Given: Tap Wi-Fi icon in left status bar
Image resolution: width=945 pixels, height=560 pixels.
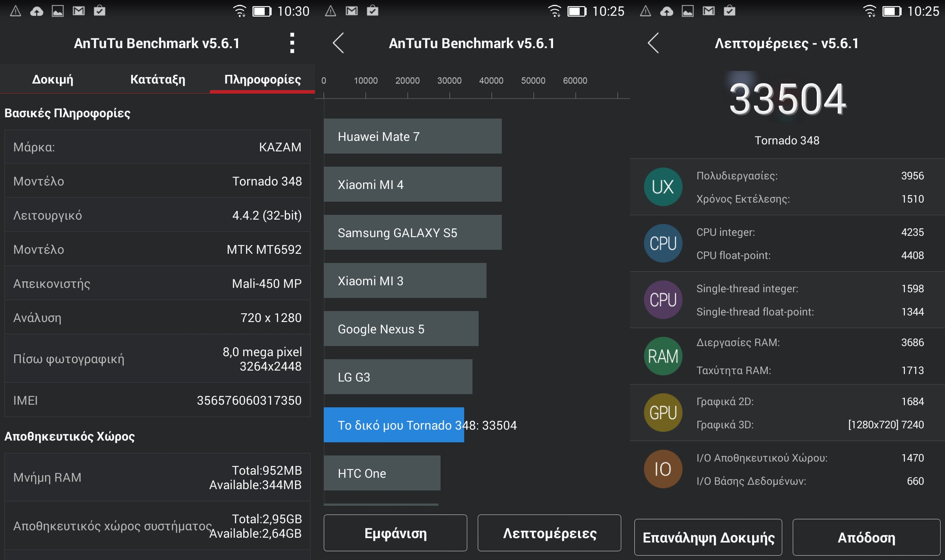Looking at the screenshot, I should click(239, 11).
